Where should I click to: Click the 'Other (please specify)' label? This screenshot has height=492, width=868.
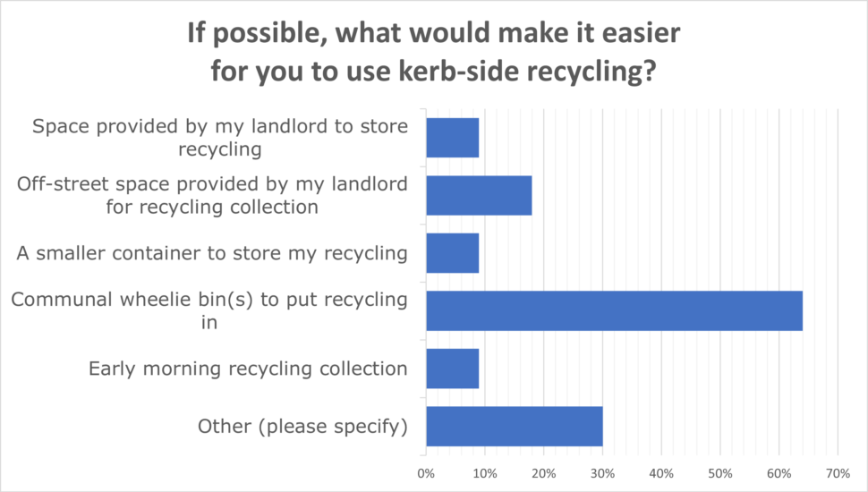(302, 427)
